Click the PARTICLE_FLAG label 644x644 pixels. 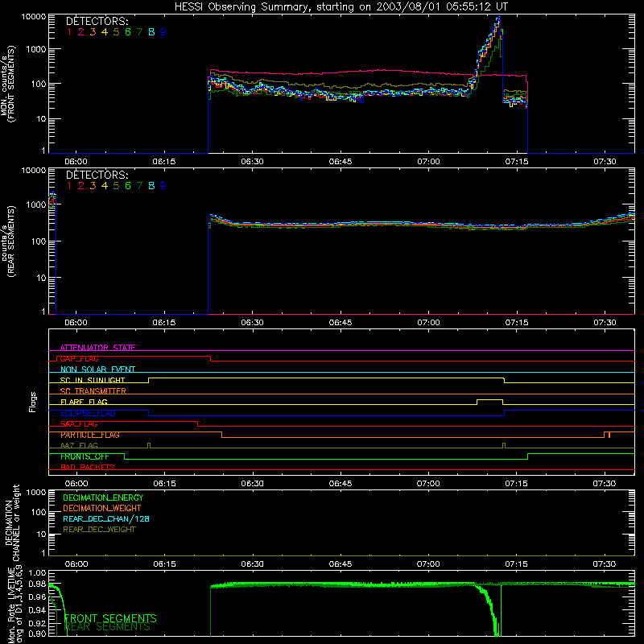(x=90, y=435)
